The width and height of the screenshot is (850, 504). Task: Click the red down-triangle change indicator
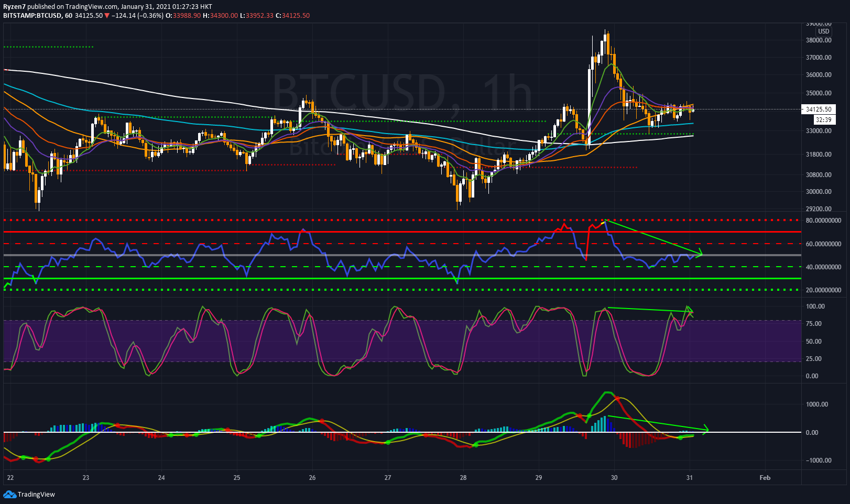107,16
